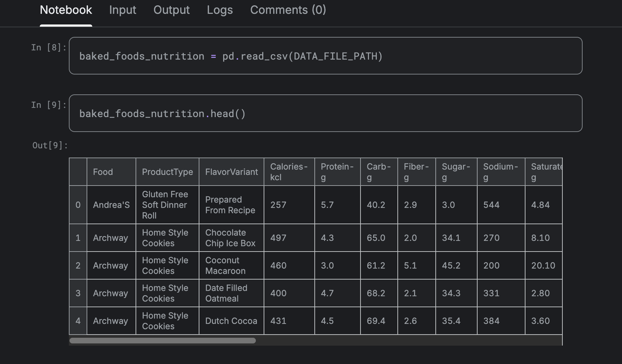The image size is (622, 364).
Task: Click the sugar value 34.3
Action: tap(456, 293)
